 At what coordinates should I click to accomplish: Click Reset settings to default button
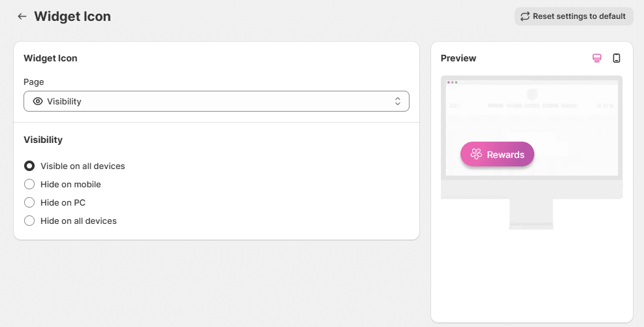pos(573,16)
